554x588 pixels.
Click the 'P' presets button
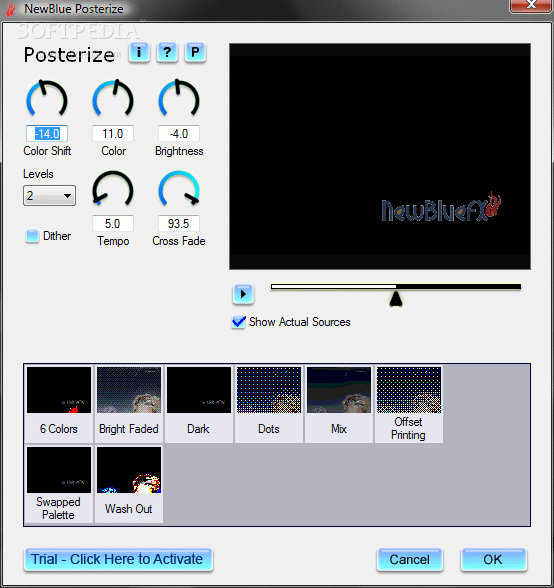195,52
